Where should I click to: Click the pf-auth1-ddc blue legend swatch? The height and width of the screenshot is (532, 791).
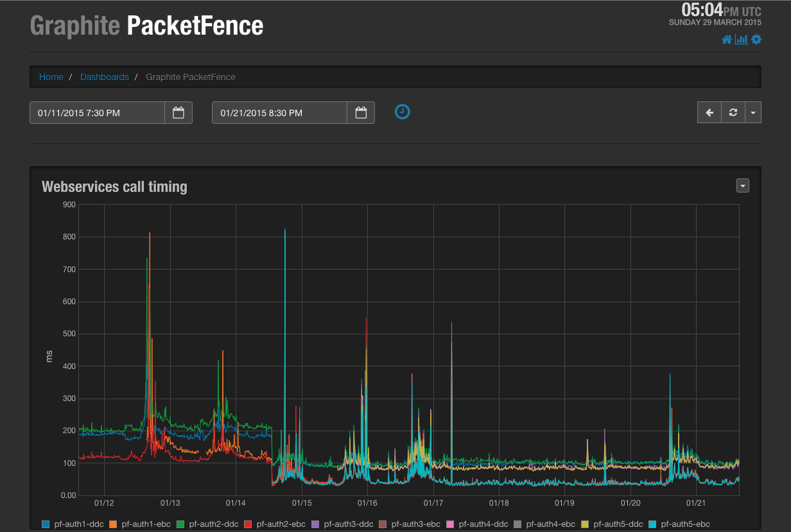pyautogui.click(x=46, y=524)
